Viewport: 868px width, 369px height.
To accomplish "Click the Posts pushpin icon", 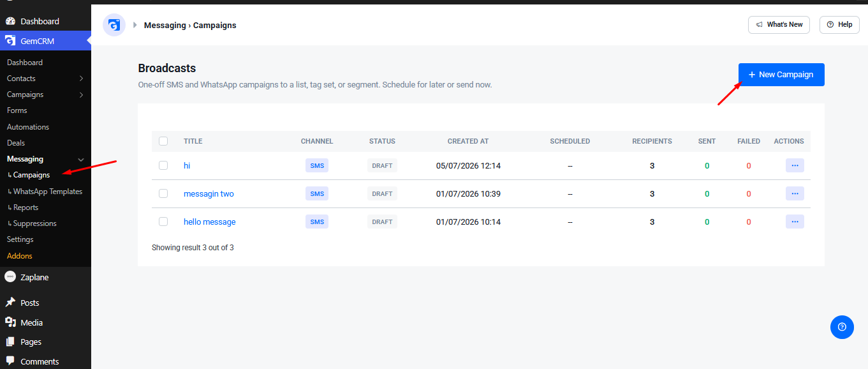I will click(x=10, y=303).
